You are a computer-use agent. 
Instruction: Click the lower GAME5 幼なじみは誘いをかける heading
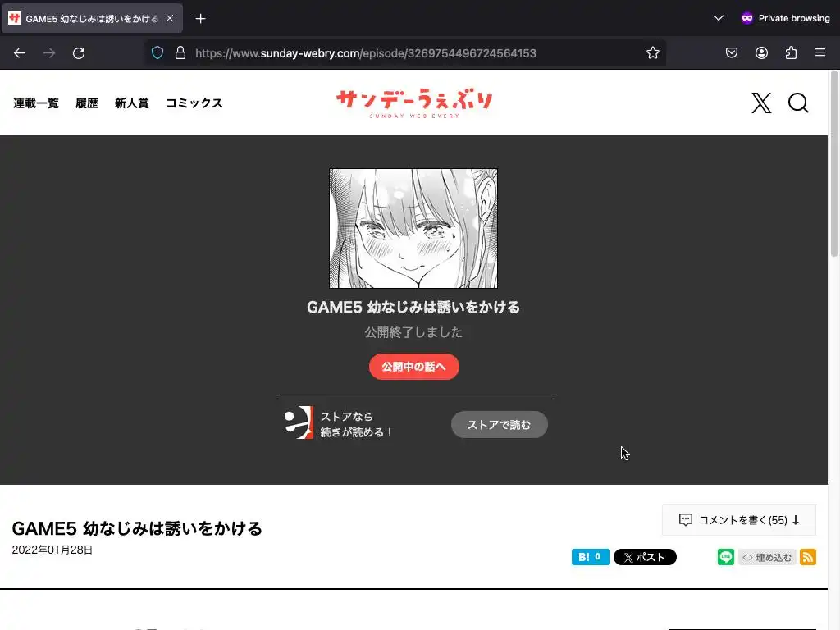click(x=137, y=528)
